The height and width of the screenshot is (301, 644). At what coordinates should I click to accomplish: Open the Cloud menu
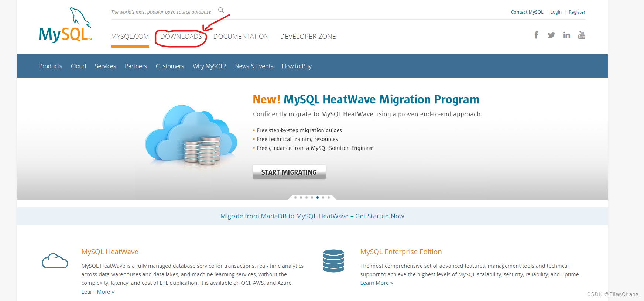78,66
